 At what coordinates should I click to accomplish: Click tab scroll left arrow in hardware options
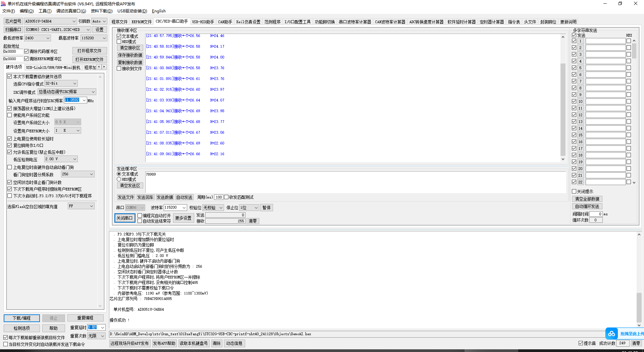coord(99,67)
